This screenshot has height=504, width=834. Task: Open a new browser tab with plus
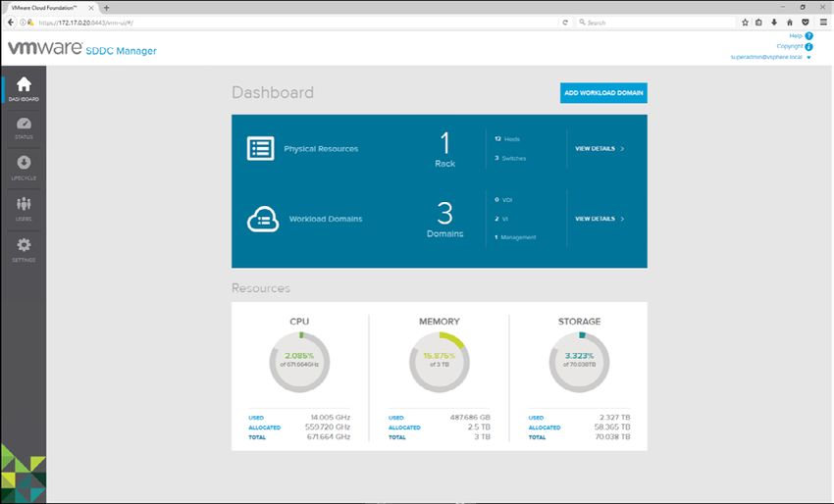pos(106,8)
